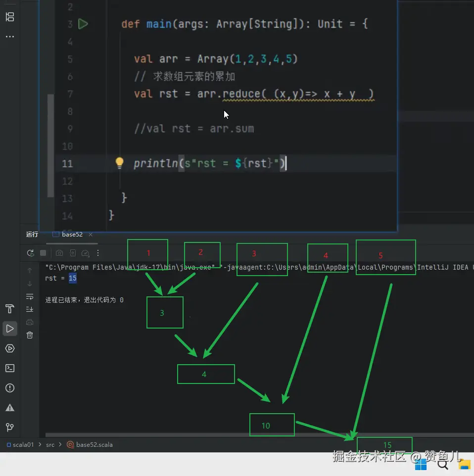Screen dimensions: 474x476
Task: Stop the process with the stop icon
Action: (x=43, y=252)
